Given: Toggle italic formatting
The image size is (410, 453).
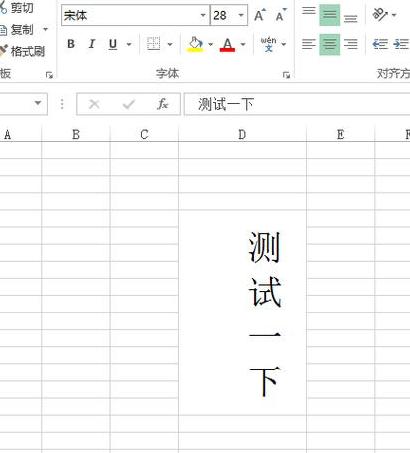Looking at the screenshot, I should pyautogui.click(x=92, y=44).
